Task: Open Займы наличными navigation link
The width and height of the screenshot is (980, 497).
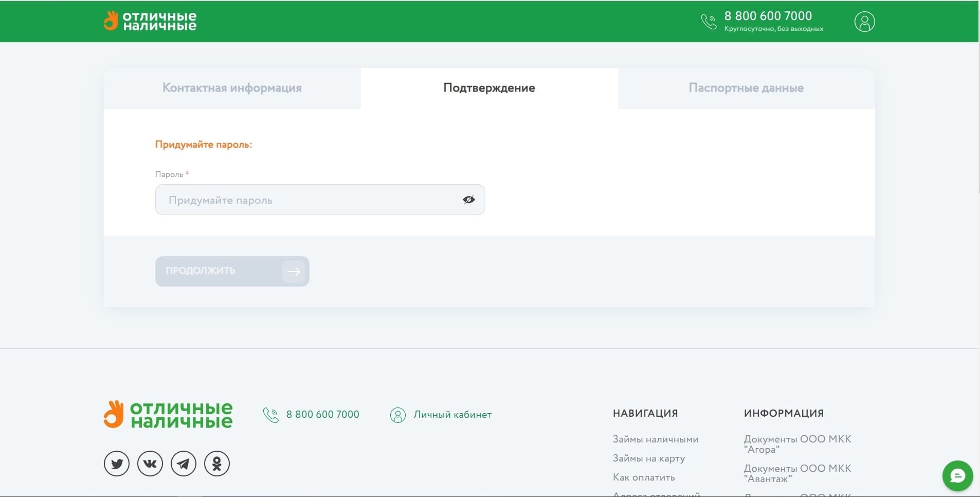Action: pos(655,439)
